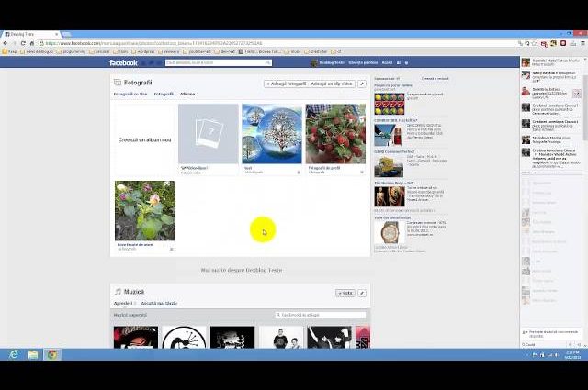Click Mai multe despre Desblog Teste link
588x390 pixels.
pos(241,270)
